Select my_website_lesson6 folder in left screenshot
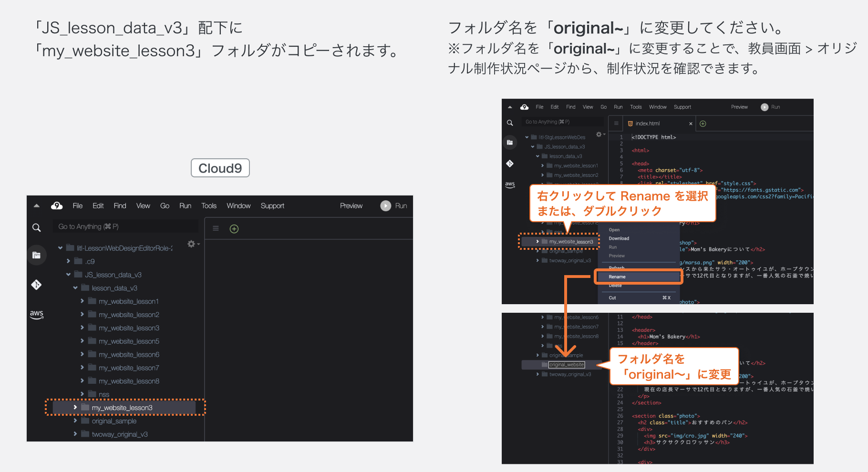Screen dimensions: 868x472 point(129,355)
